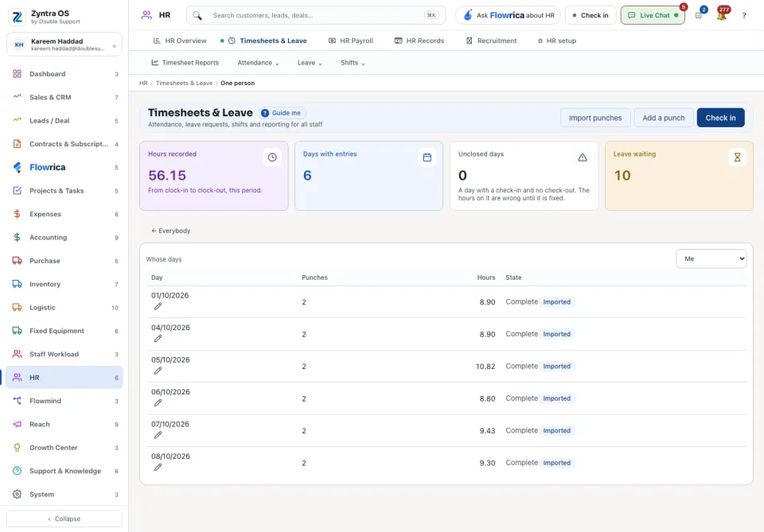Switch to the Recruitment tab
This screenshot has width=764, height=532.
pyautogui.click(x=492, y=41)
